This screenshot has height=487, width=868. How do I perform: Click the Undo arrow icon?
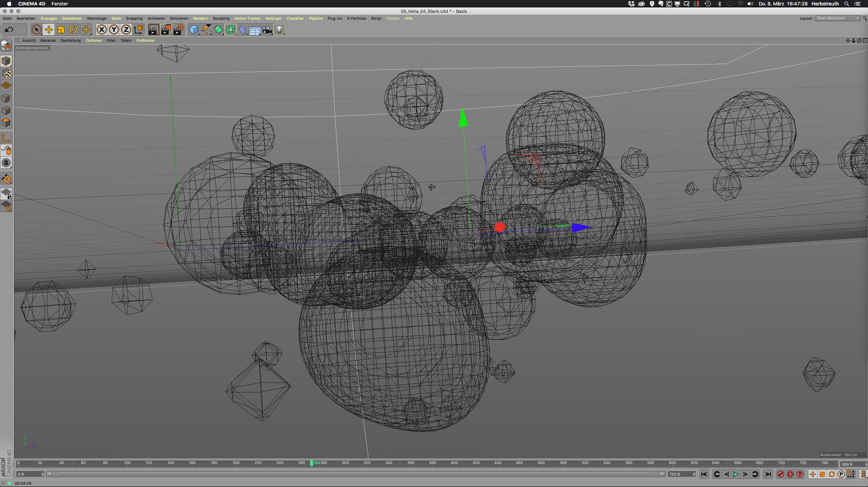(x=9, y=30)
